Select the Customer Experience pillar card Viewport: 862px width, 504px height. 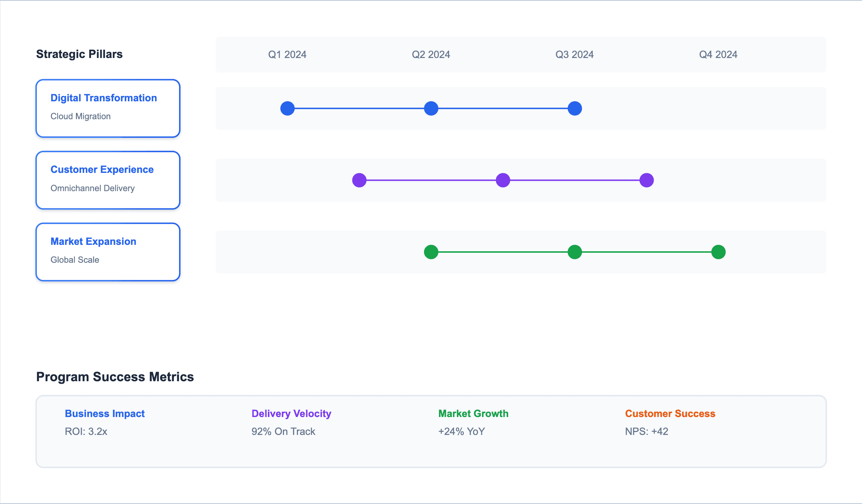tap(108, 180)
